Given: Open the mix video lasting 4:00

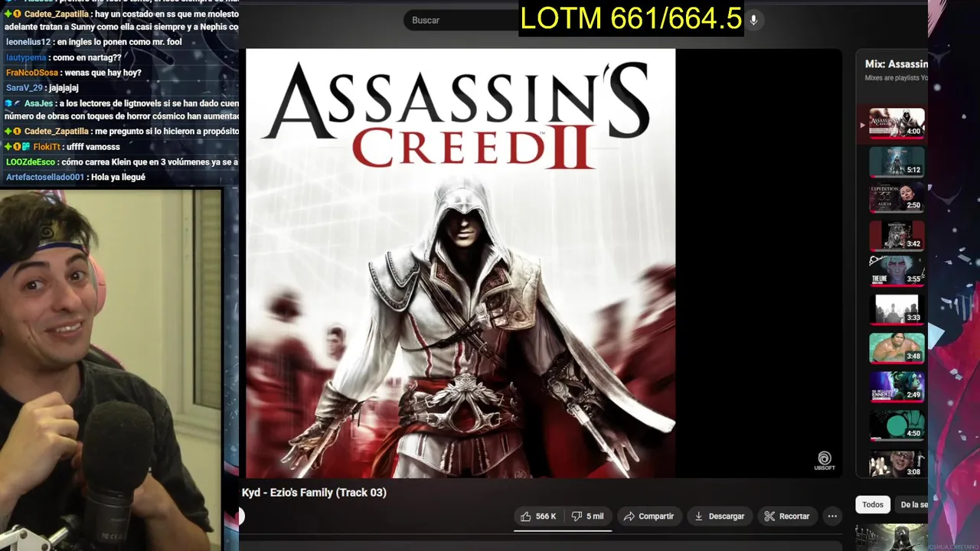Looking at the screenshot, I should pos(897,122).
